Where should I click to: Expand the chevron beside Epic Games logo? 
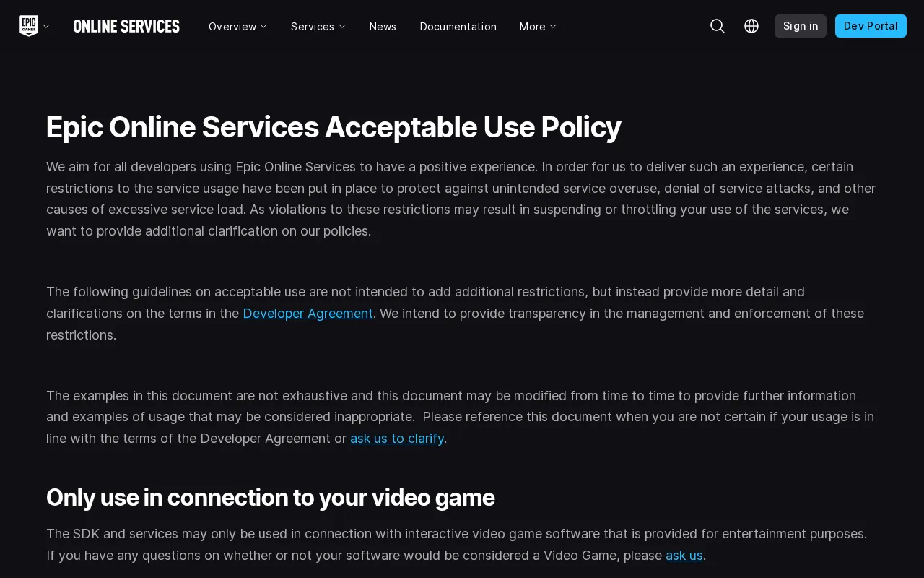(46, 27)
